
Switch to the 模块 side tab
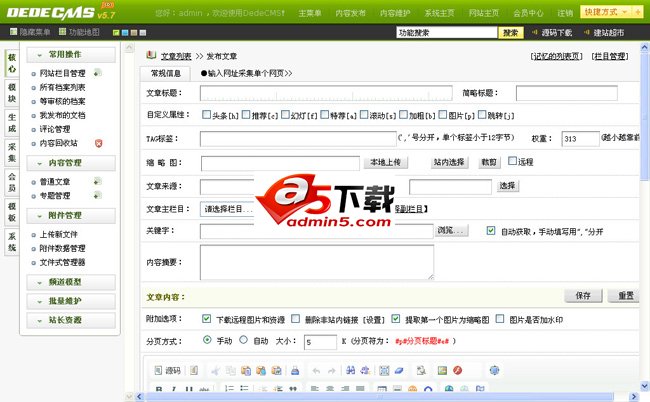12,93
